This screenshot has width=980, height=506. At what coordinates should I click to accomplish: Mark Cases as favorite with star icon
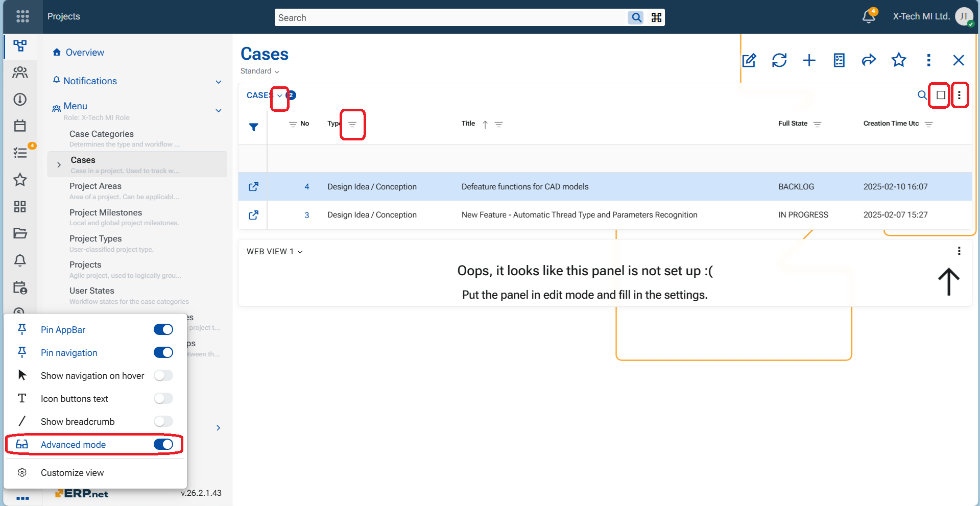[898, 60]
